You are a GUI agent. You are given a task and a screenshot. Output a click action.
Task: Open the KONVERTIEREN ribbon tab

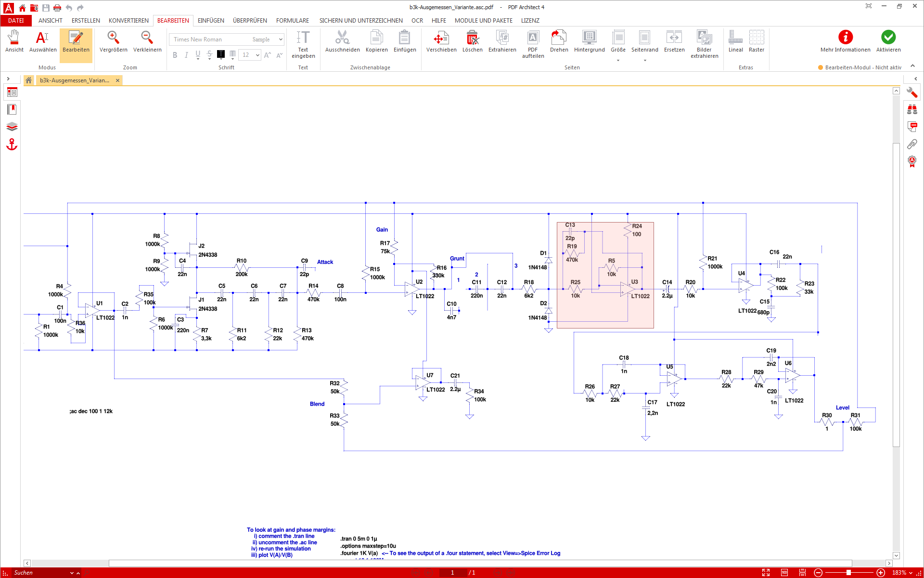tap(128, 20)
